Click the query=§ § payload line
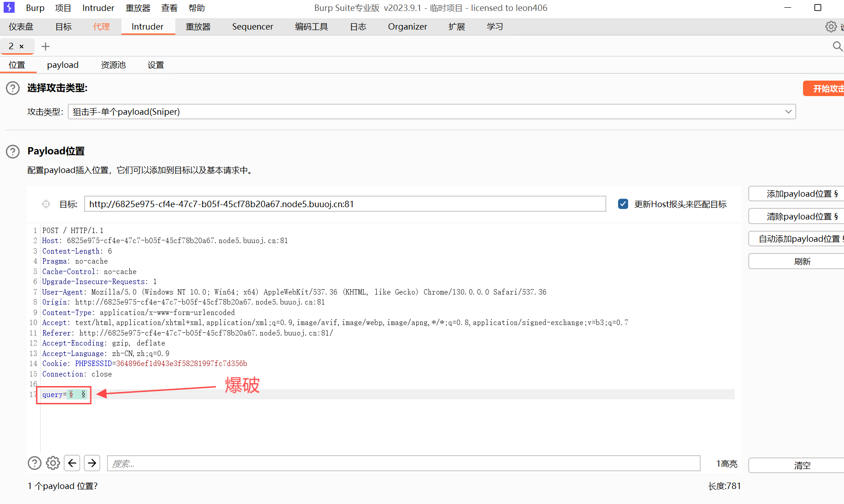844x504 pixels. pos(65,394)
